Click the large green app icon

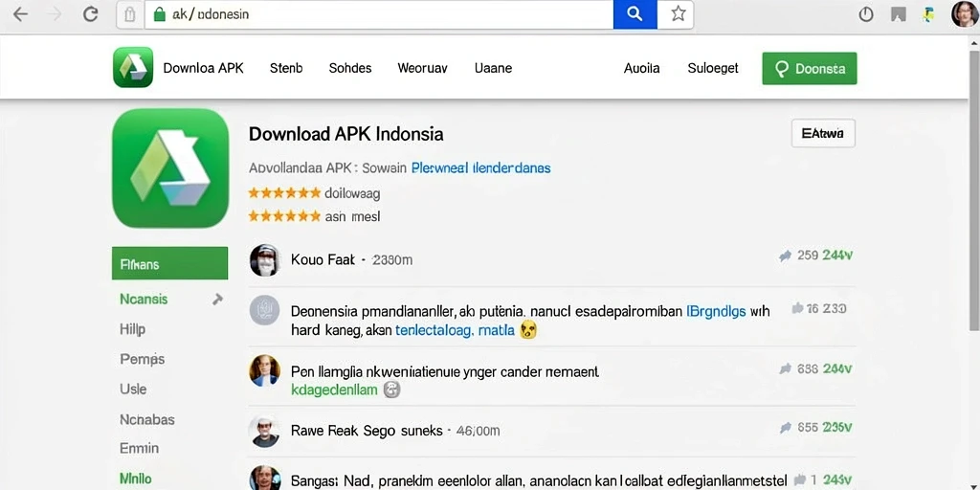tap(170, 168)
